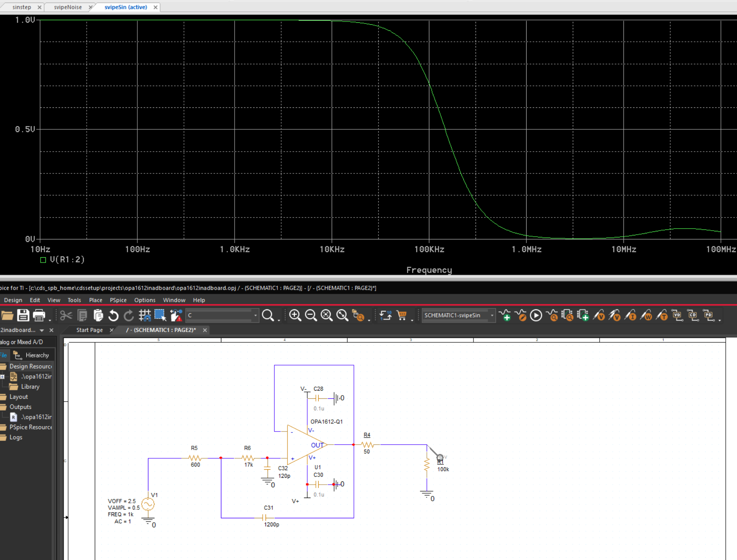The width and height of the screenshot is (737, 560).
Task: Switch to the Start Page tab
Action: [x=90, y=330]
